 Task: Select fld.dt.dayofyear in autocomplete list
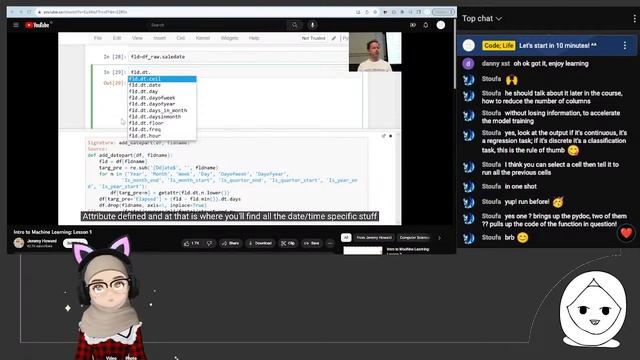point(162,104)
